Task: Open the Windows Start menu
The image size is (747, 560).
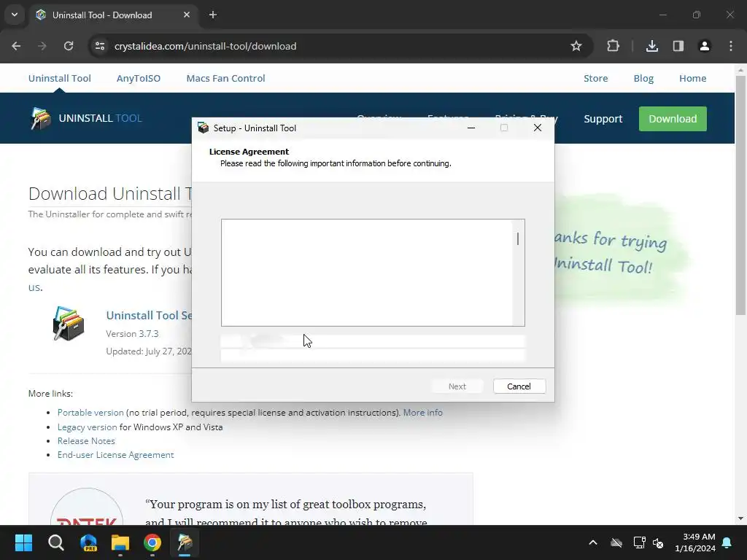Action: [x=23, y=542]
